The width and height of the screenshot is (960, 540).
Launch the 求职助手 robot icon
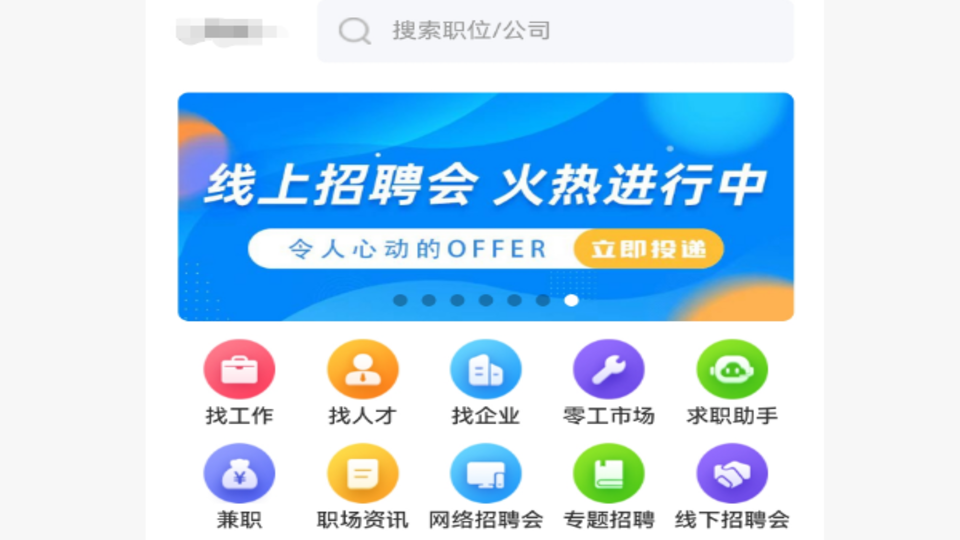click(732, 369)
